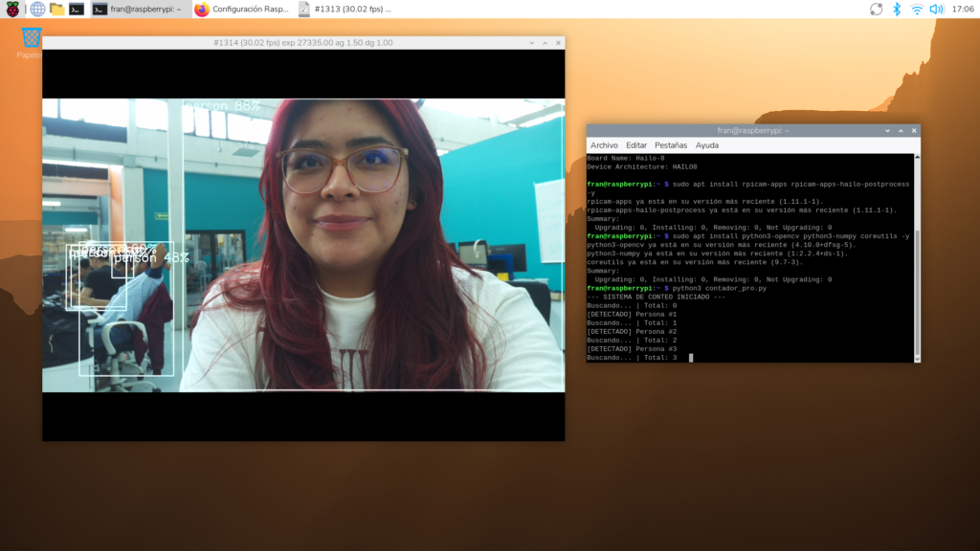Viewport: 980px width, 551px height.
Task: Open the volume control icon
Action: tap(936, 9)
